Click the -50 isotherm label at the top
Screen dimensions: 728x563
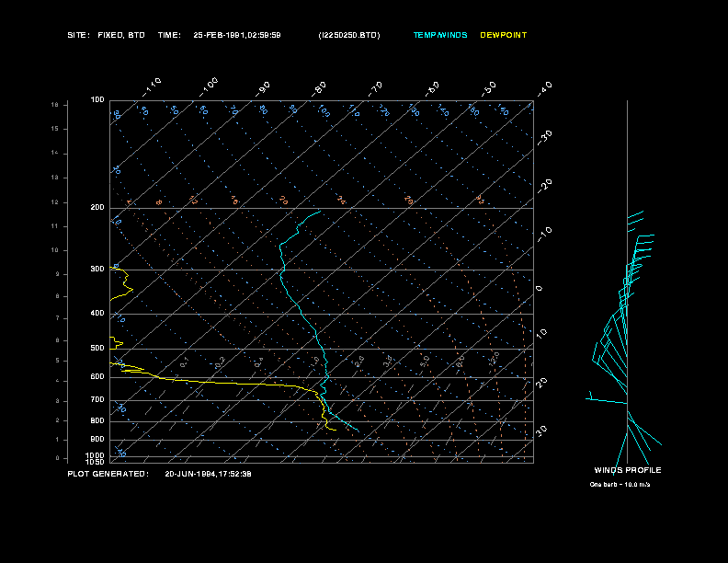(x=488, y=89)
